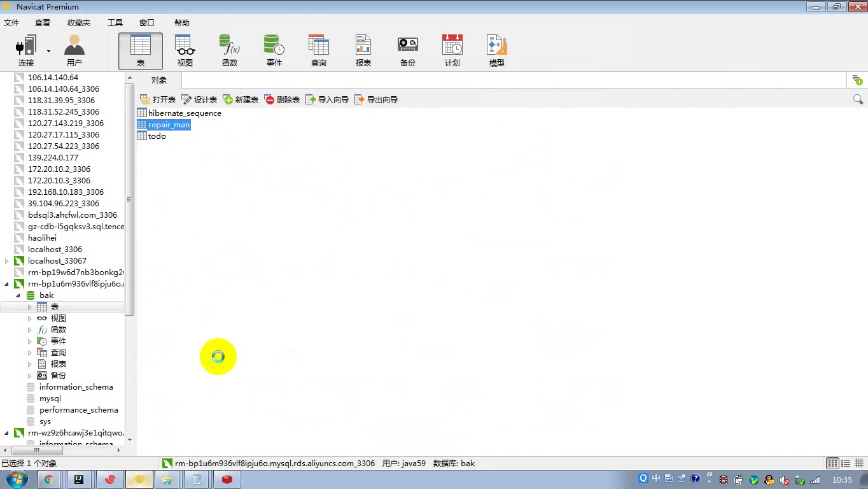The image size is (868, 489).
Task: Select the 对象 tab
Action: click(x=159, y=80)
